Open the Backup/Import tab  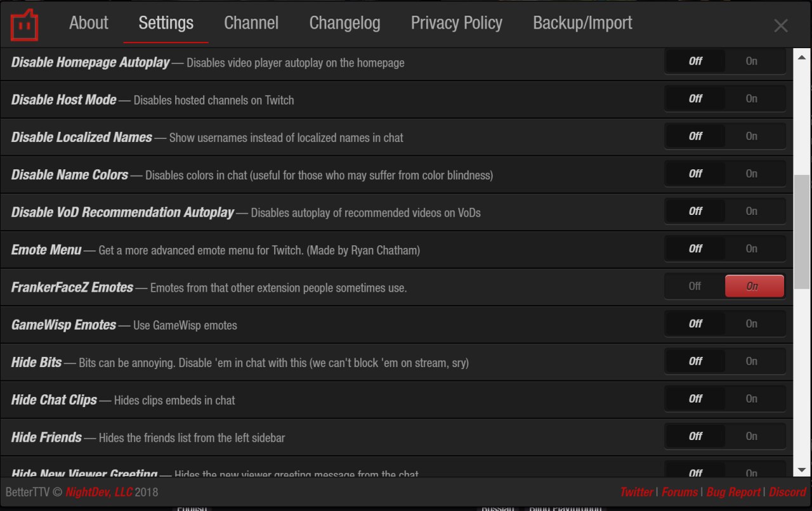click(582, 23)
